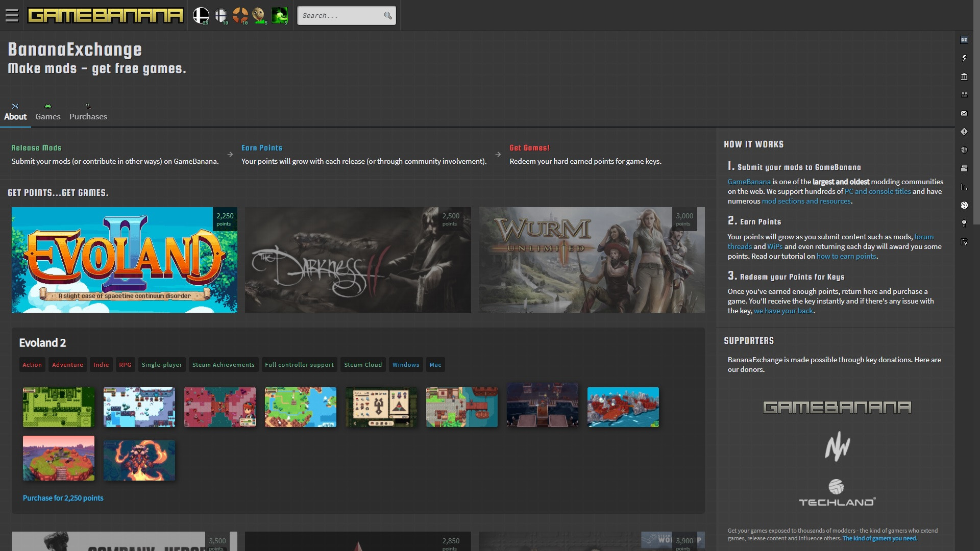The width and height of the screenshot is (980, 551).
Task: Select the Team Fortress 2 icon in the header
Action: (240, 14)
